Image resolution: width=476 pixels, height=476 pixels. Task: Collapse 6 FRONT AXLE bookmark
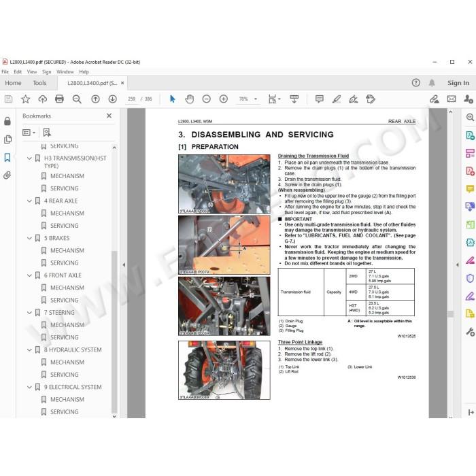pos(29,275)
